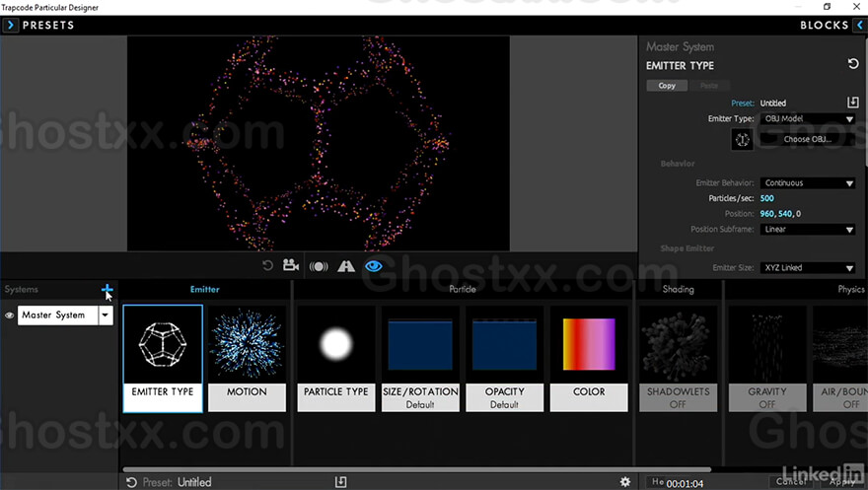Image resolution: width=868 pixels, height=490 pixels.
Task: Click the Cancel button
Action: pyautogui.click(x=791, y=482)
